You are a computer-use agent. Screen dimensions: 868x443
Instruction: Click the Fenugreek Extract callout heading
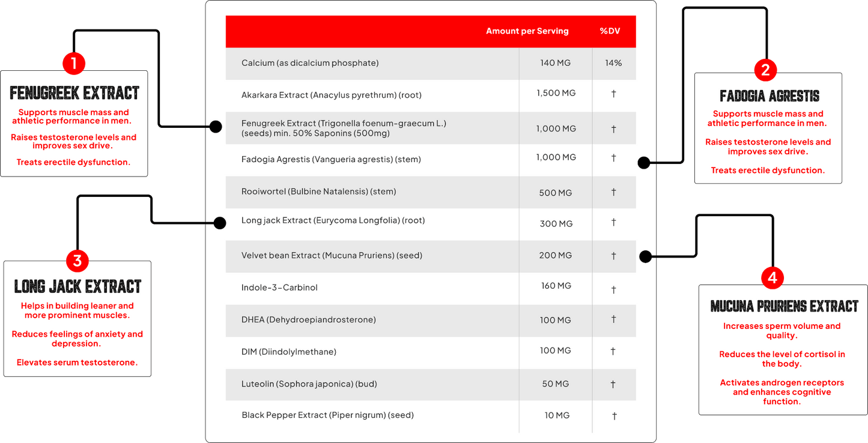tap(74, 93)
